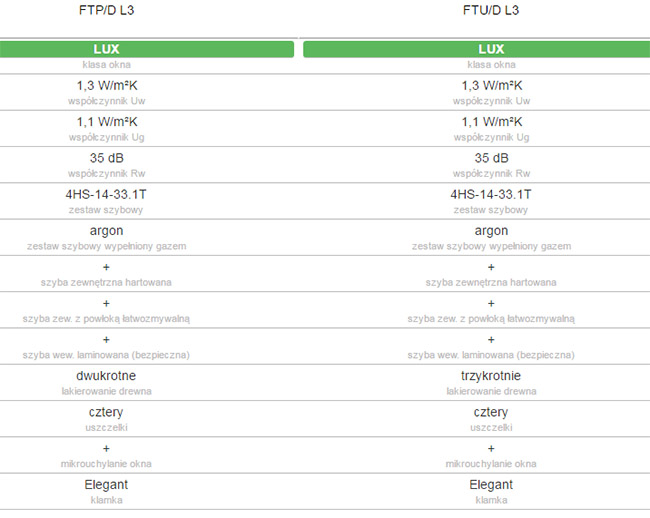Click the plus above 'szyba zewnętrzna hartowana' in FTP/D column
The height and width of the screenshot is (518, 650).
tap(106, 268)
